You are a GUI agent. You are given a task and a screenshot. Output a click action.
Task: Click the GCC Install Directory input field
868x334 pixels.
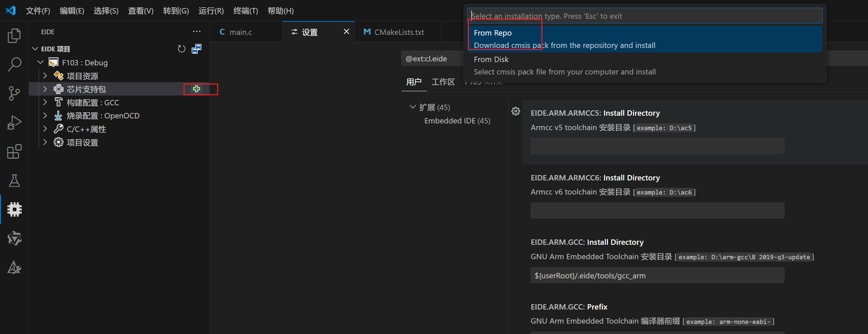(x=657, y=275)
